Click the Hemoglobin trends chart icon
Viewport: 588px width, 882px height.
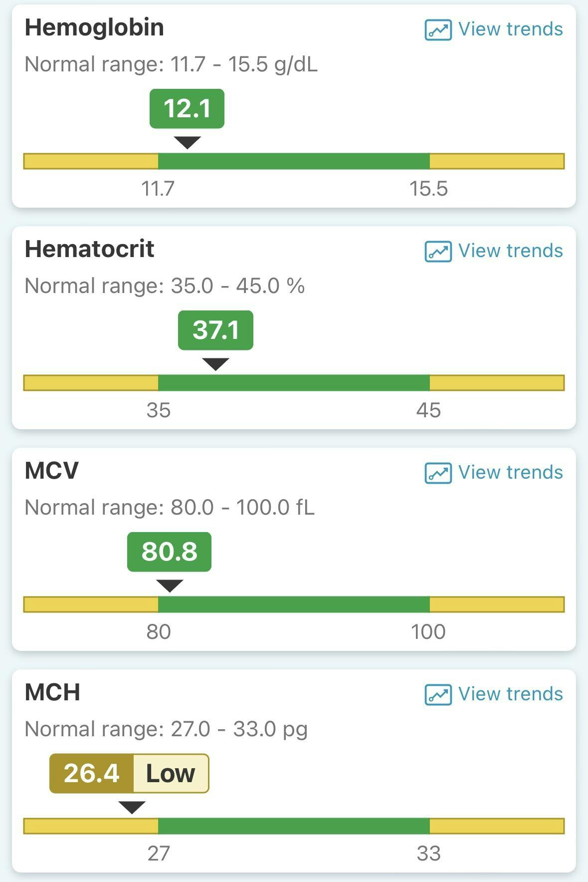tap(438, 29)
